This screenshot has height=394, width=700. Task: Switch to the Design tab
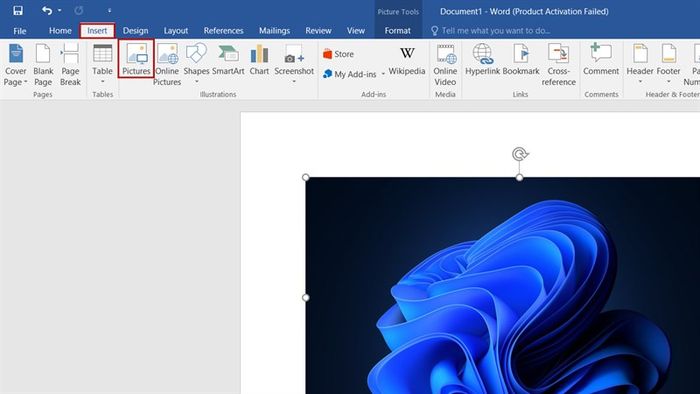pyautogui.click(x=135, y=30)
